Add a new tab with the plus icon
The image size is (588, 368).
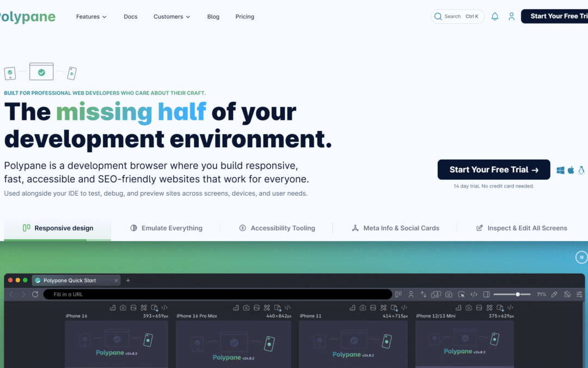click(128, 281)
